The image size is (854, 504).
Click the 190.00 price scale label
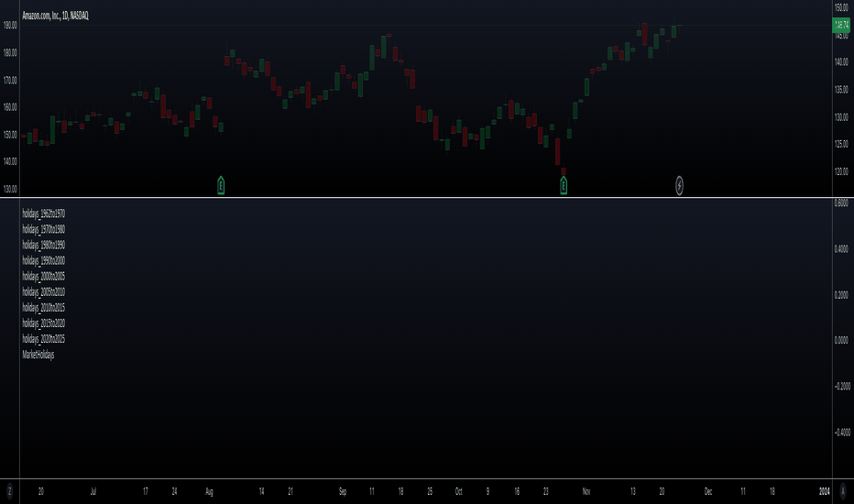pos(10,25)
